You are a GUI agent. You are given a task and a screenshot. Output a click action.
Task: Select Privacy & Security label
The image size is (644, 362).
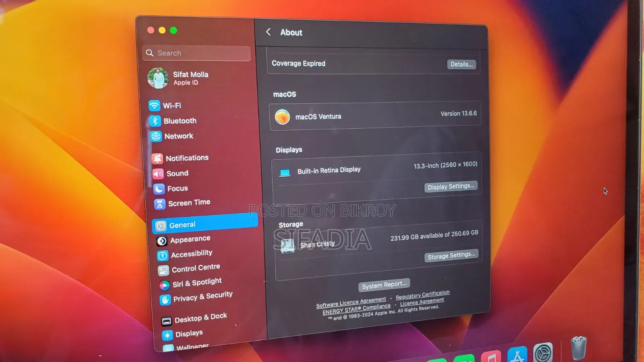[203, 296]
